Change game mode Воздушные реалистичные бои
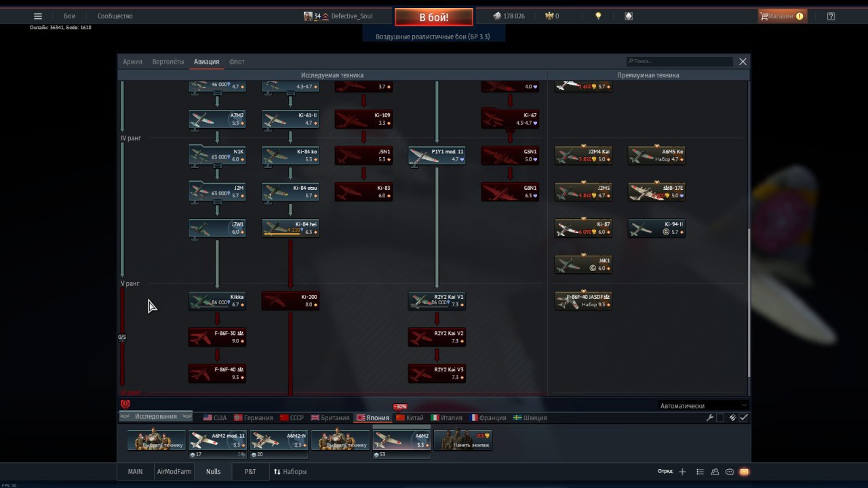 [433, 36]
